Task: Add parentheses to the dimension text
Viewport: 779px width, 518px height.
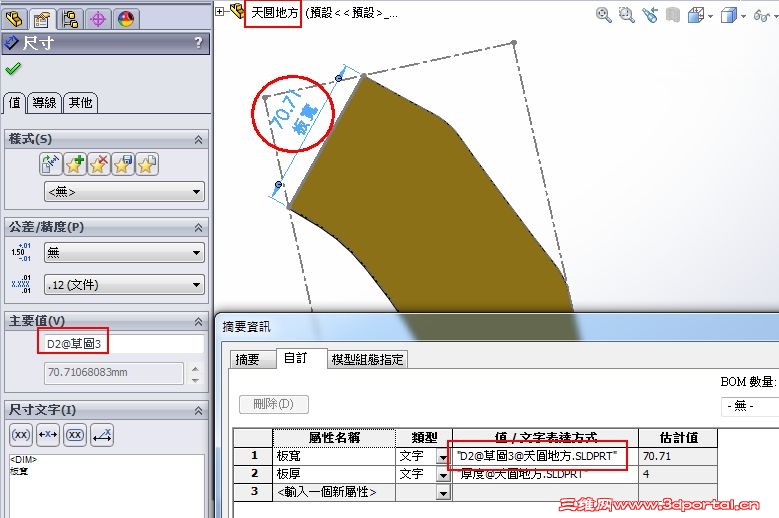Action: tap(21, 435)
